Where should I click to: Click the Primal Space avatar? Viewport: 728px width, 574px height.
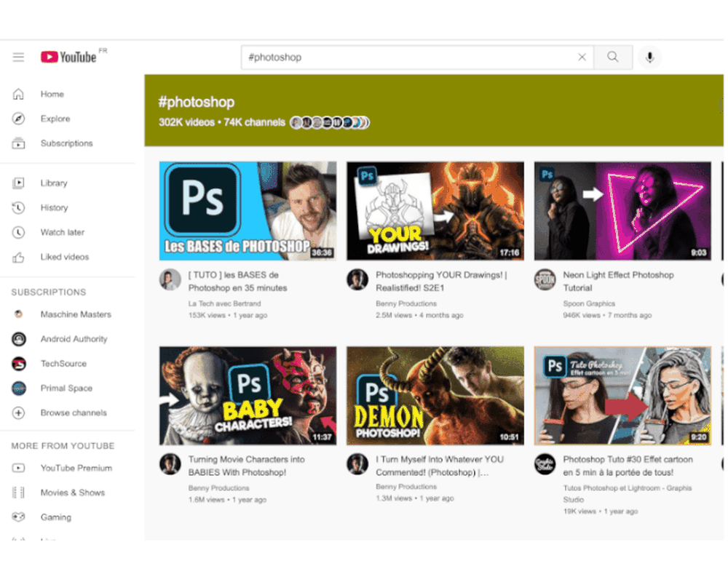[x=19, y=388]
